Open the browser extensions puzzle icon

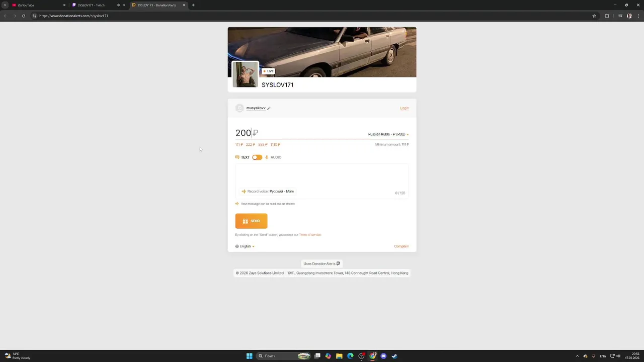click(607, 16)
